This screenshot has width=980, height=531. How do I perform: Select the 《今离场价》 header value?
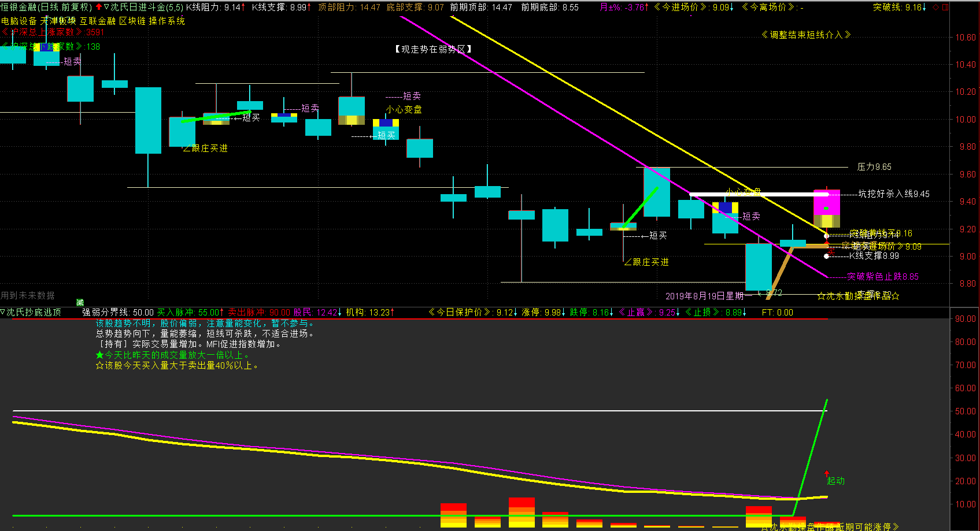tap(772, 8)
